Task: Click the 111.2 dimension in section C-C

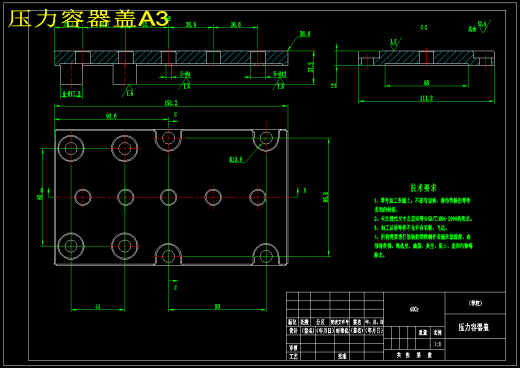Action: [x=426, y=98]
